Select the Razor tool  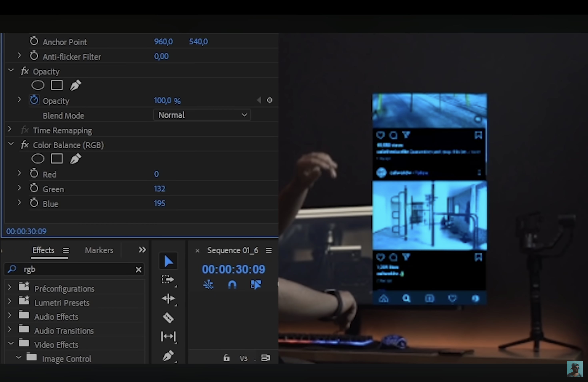coord(168,318)
